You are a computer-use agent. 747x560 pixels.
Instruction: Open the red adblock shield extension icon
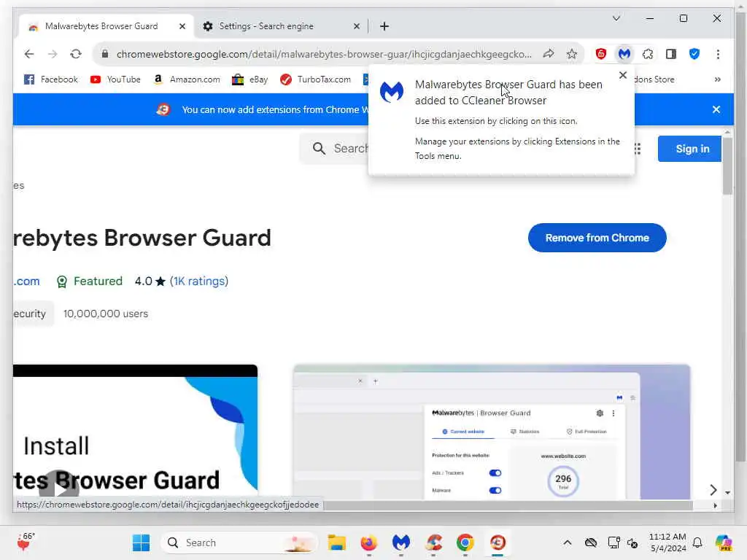(601, 54)
